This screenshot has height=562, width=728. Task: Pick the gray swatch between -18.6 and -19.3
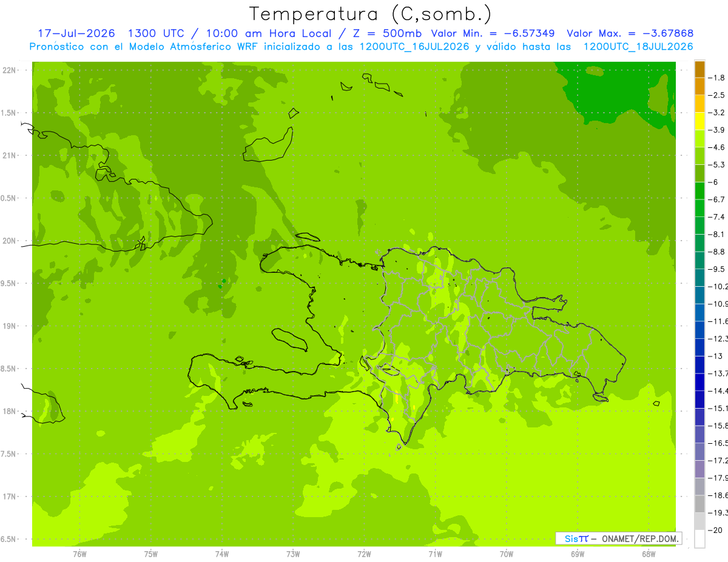click(699, 504)
